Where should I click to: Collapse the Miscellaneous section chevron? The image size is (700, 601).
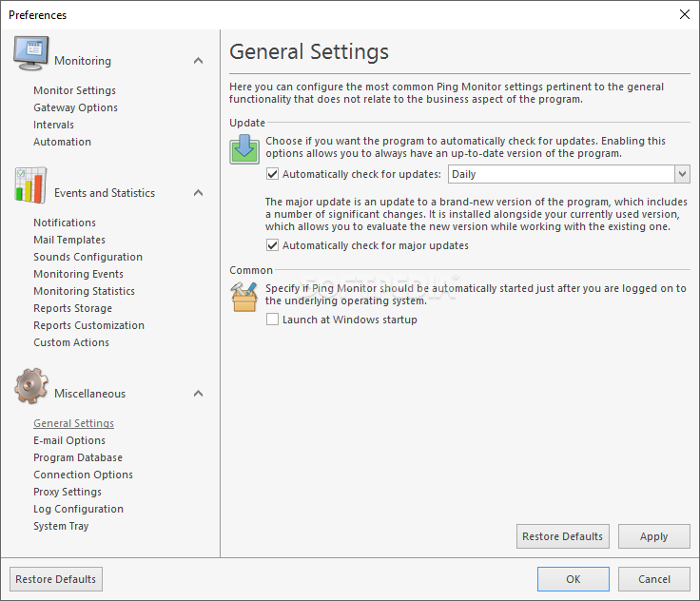(198, 394)
